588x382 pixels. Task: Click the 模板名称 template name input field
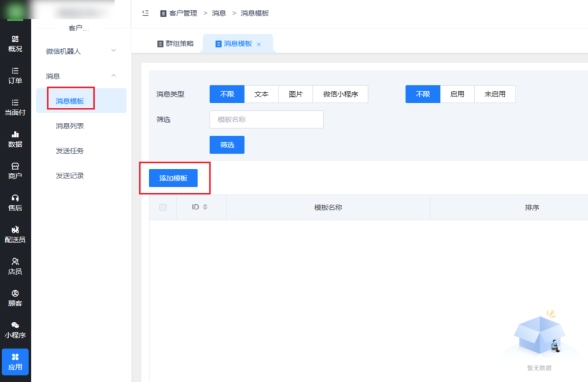pyautogui.click(x=266, y=119)
